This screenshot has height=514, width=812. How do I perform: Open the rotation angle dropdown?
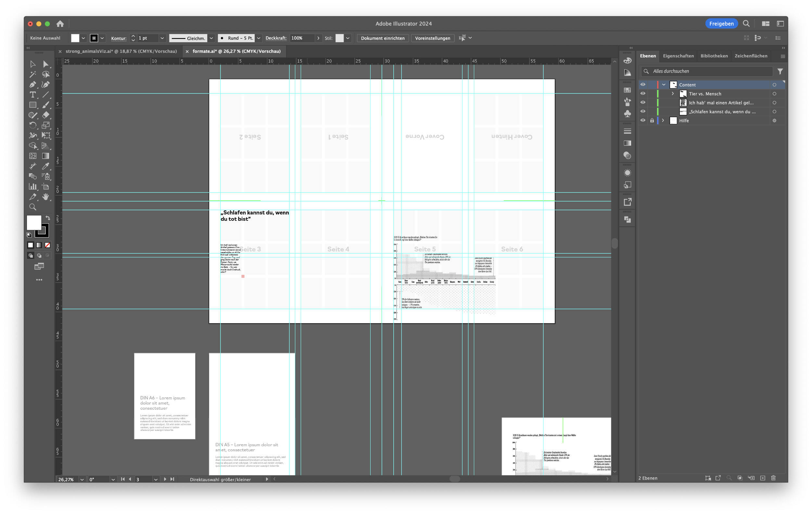[x=113, y=479]
